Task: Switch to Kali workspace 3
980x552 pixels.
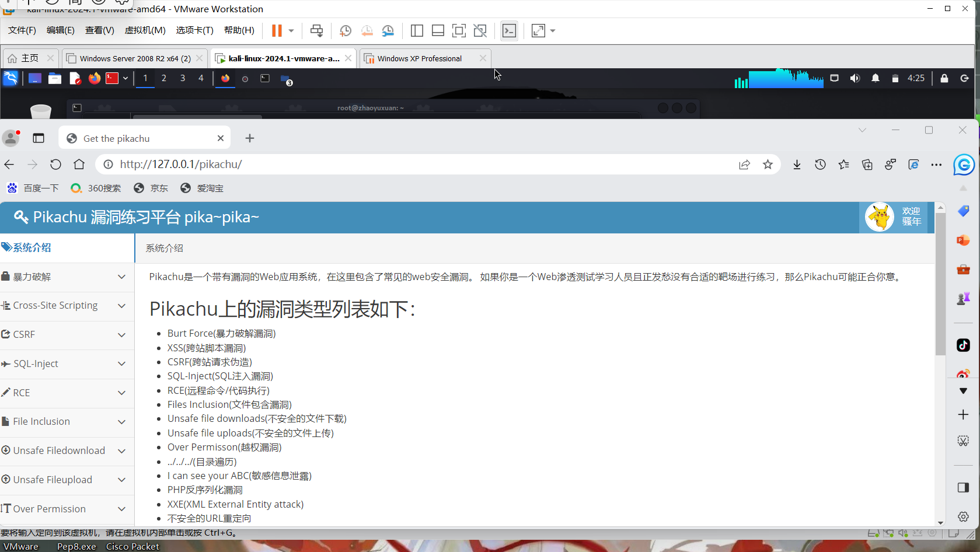Action: (183, 78)
